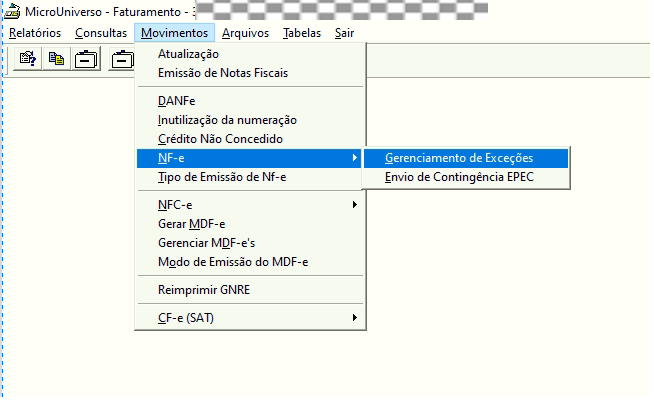
Task: Open the Consultas menu
Action: coord(101,33)
